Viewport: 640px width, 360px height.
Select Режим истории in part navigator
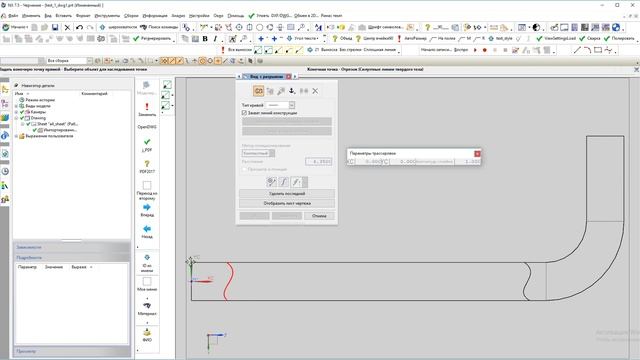pyautogui.click(x=40, y=100)
